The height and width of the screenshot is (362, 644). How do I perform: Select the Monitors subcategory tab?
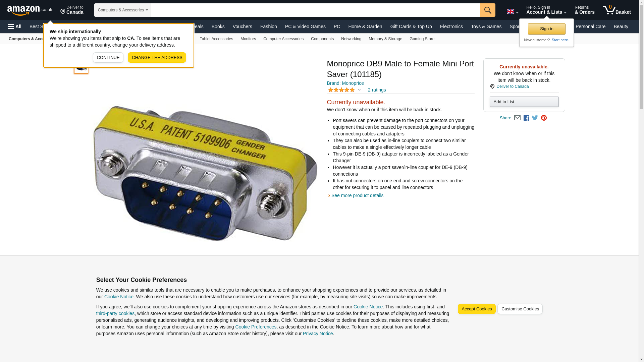click(x=248, y=39)
